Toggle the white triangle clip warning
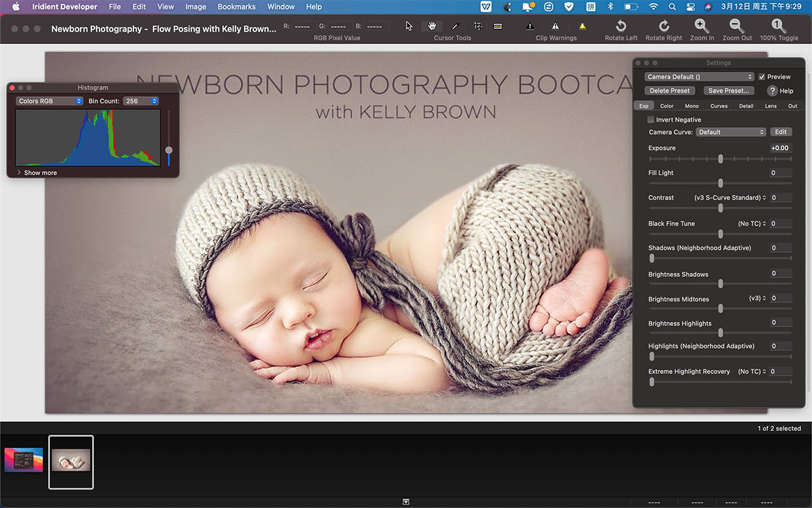 point(556,26)
